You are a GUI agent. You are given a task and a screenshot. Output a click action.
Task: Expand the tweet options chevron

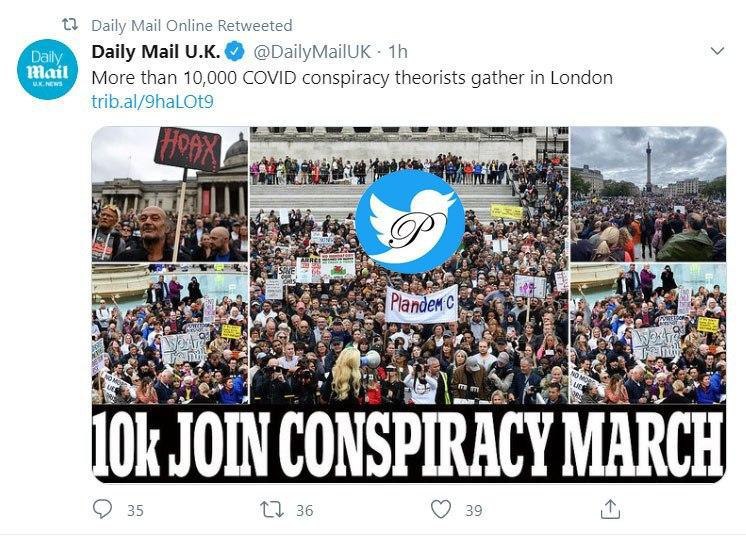(x=717, y=50)
